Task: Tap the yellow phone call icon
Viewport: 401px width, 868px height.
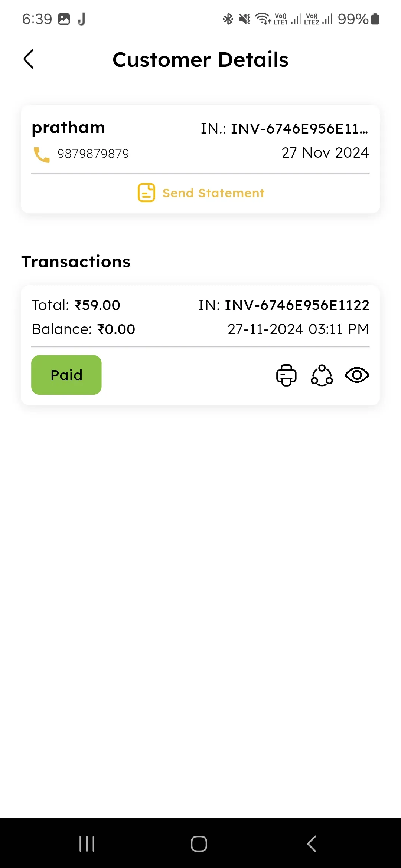Action: 41,154
